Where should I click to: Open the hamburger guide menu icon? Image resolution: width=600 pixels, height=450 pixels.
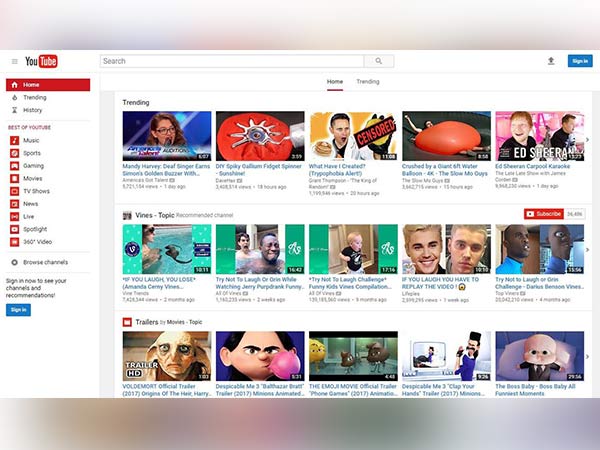pos(14,61)
